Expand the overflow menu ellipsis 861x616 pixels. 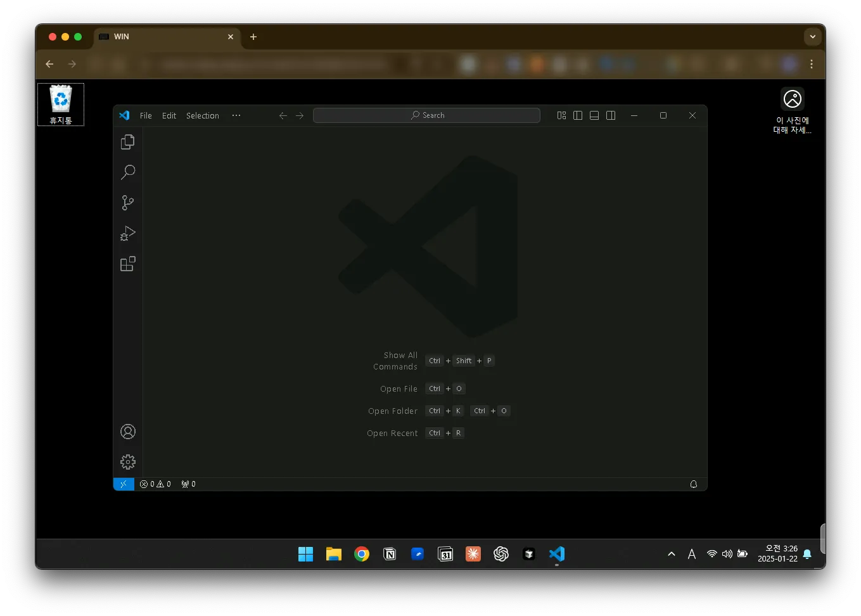coord(236,115)
